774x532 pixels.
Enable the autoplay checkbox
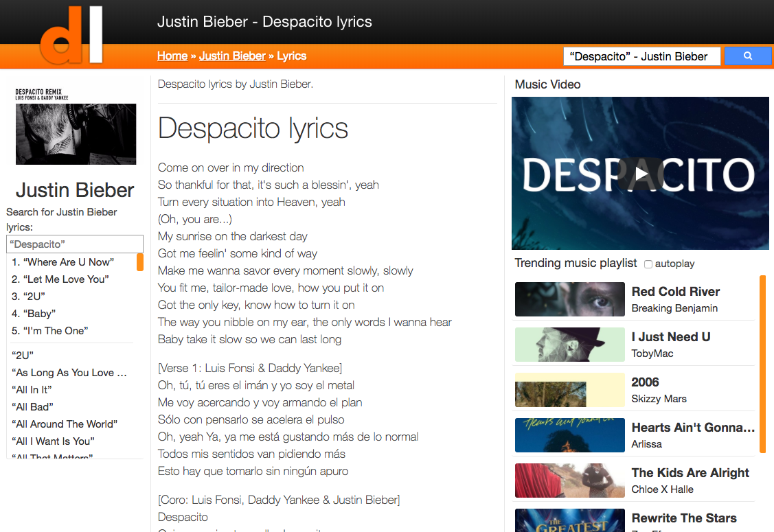(x=648, y=264)
